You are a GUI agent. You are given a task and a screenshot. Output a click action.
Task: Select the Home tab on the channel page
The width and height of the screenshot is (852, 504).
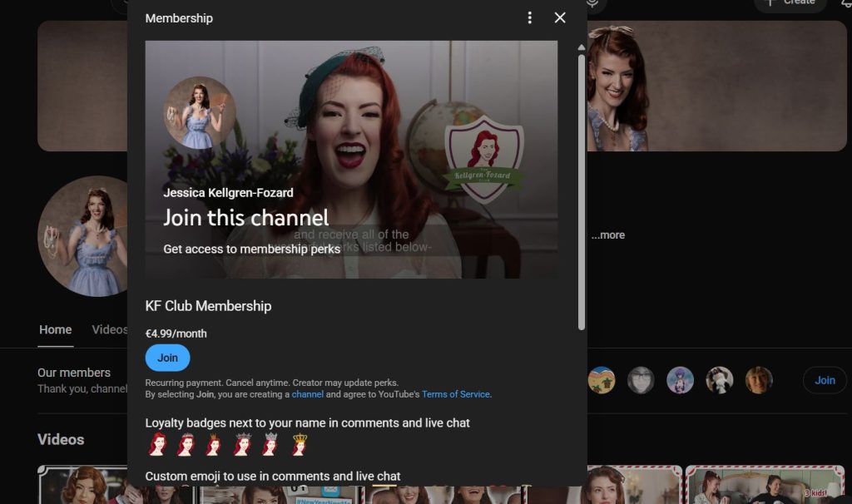coord(56,329)
